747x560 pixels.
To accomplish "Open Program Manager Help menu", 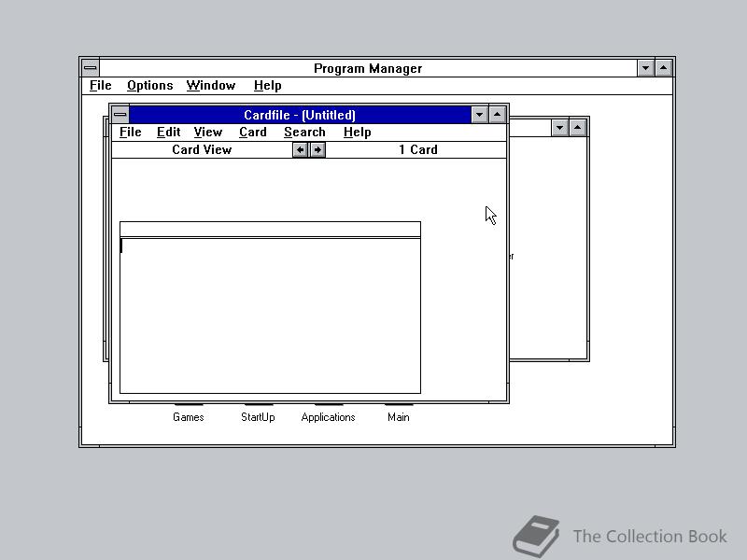I will [268, 85].
